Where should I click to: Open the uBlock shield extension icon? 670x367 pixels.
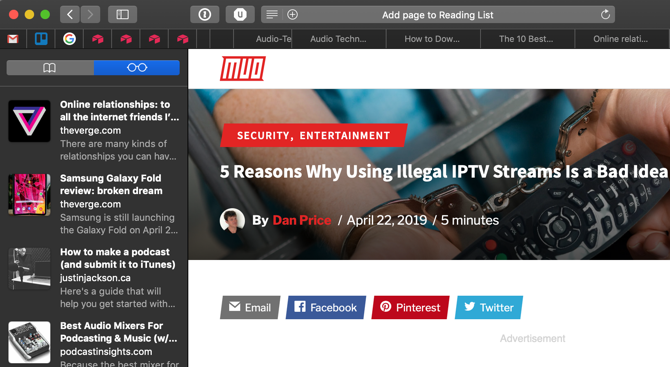240,15
